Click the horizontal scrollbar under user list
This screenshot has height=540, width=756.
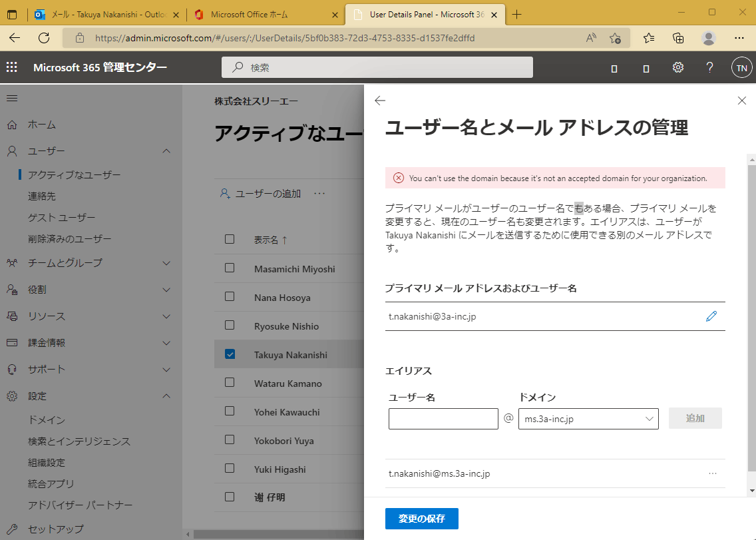pyautogui.click(x=279, y=534)
